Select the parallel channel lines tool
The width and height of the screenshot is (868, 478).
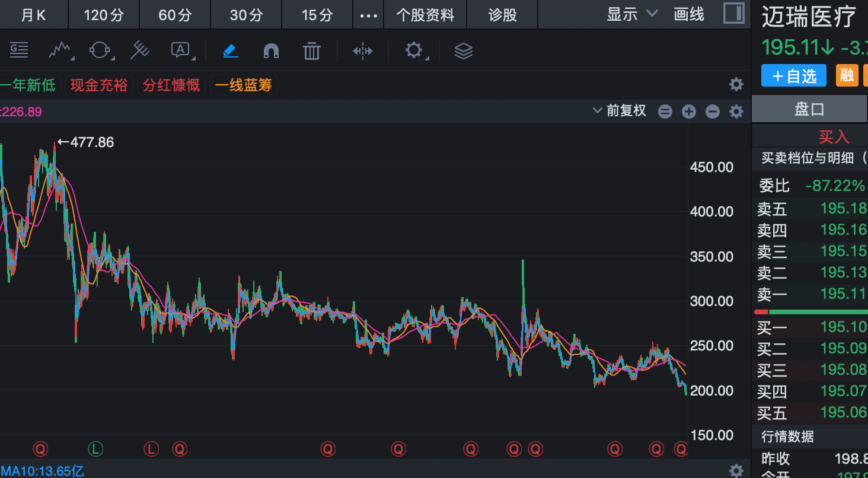tap(140, 50)
